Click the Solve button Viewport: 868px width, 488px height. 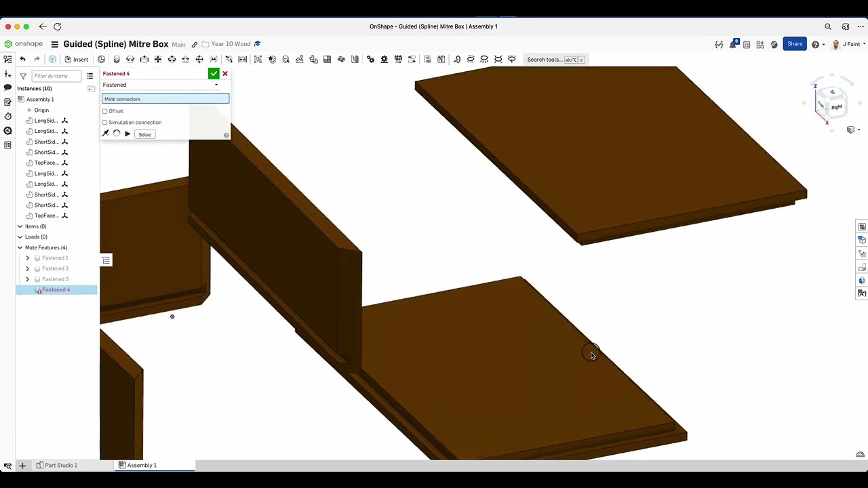(144, 134)
